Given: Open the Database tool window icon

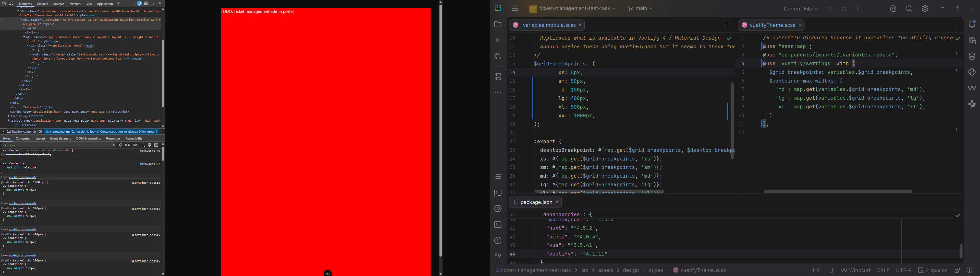Looking at the screenshot, I should [x=972, y=56].
